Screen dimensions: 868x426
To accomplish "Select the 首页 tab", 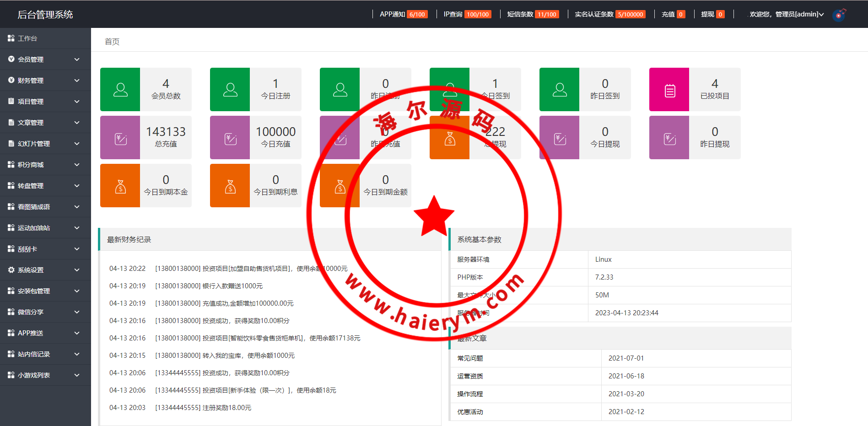I will pyautogui.click(x=112, y=42).
